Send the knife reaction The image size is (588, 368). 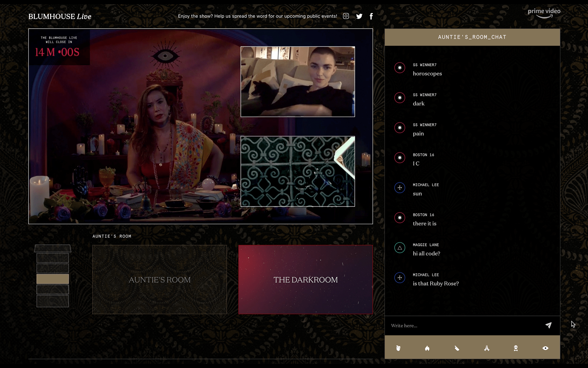pos(457,348)
